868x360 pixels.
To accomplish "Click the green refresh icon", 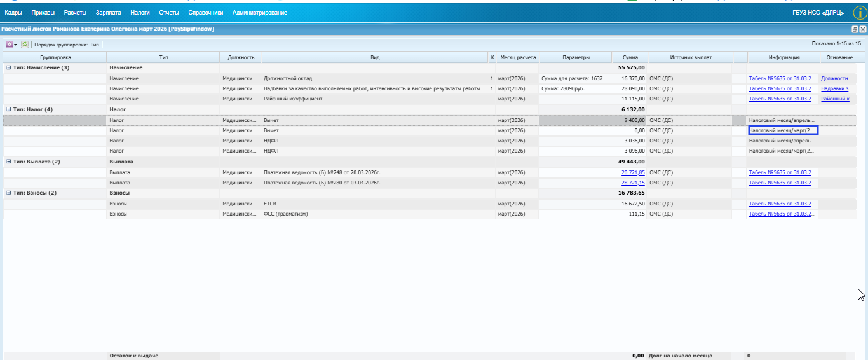I will [x=25, y=45].
